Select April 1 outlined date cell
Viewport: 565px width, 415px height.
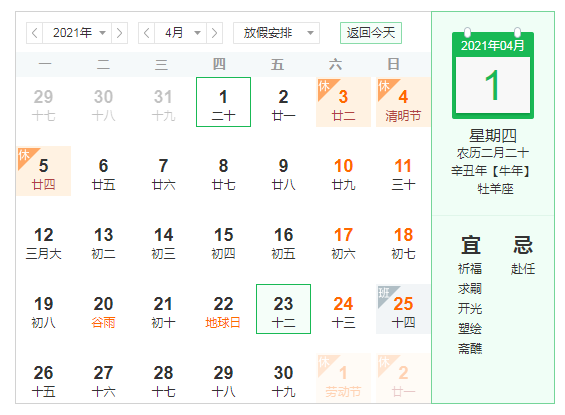223,102
